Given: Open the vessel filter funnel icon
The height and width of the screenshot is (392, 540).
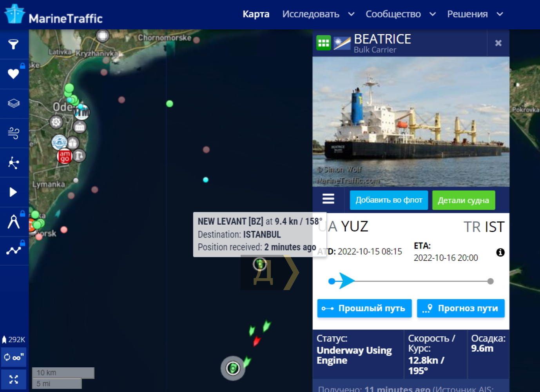Looking at the screenshot, I should (x=14, y=44).
